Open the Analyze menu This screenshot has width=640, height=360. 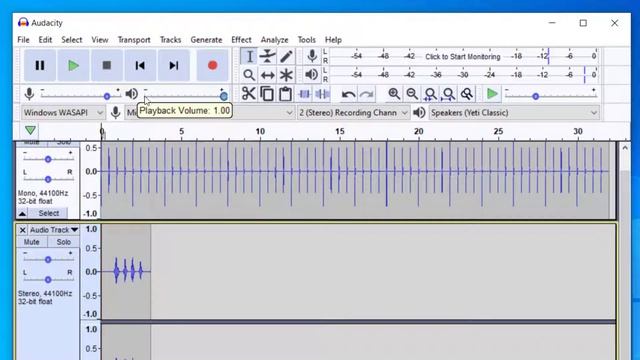274,40
